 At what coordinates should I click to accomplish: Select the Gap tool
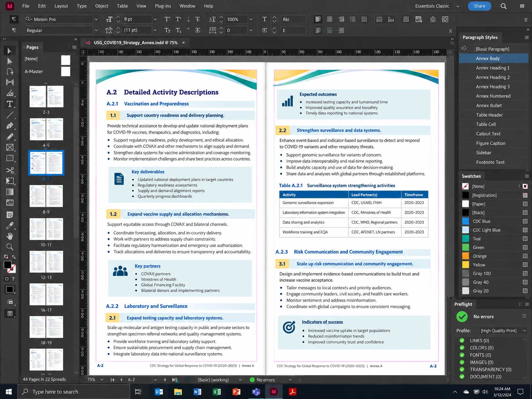(x=10, y=82)
